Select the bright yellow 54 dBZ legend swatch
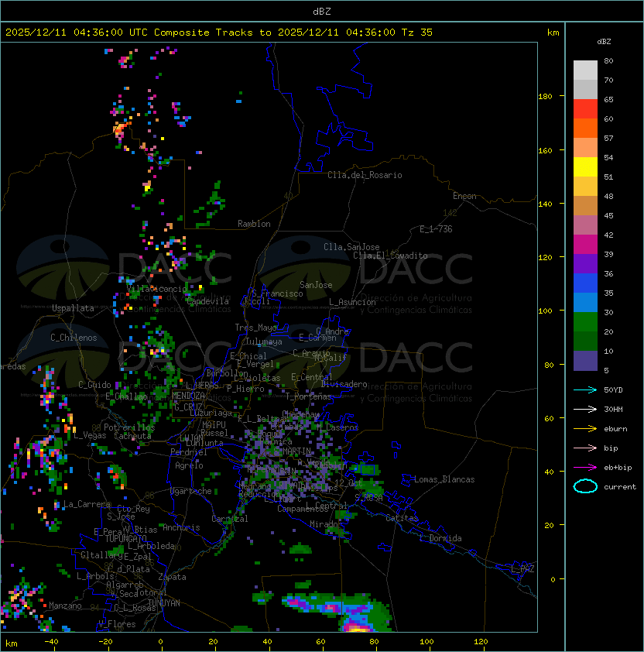 (585, 166)
